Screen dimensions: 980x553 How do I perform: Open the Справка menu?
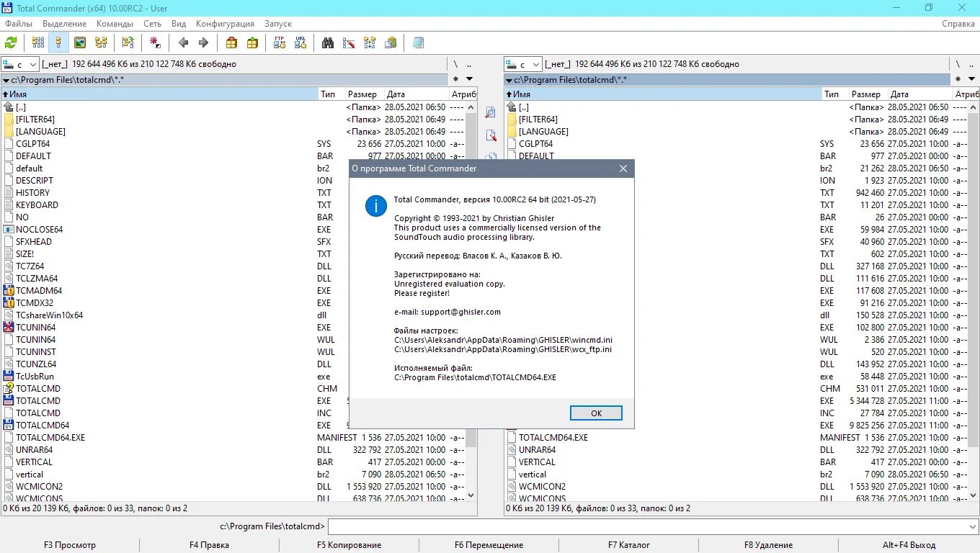958,24
